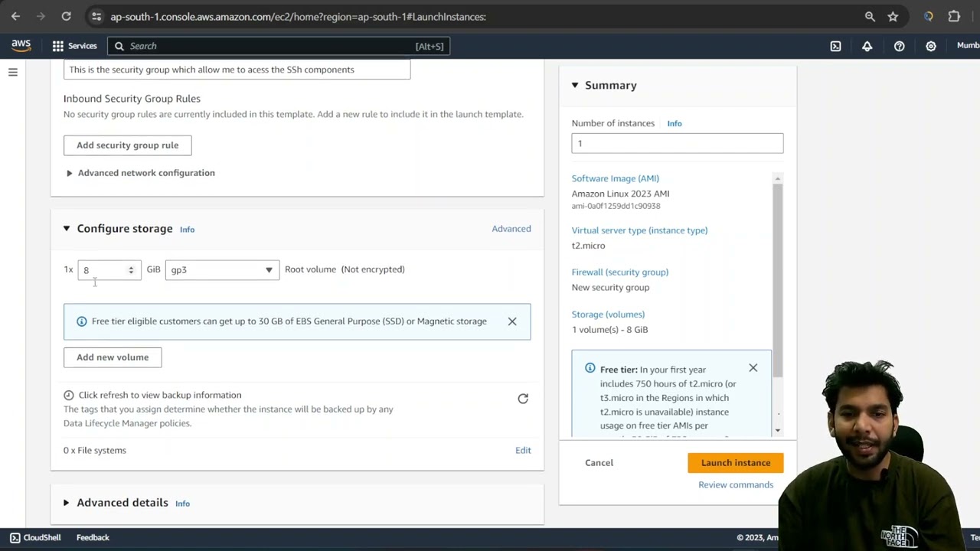Click the Feedback link in footer
The height and width of the screenshot is (551, 980).
point(93,538)
